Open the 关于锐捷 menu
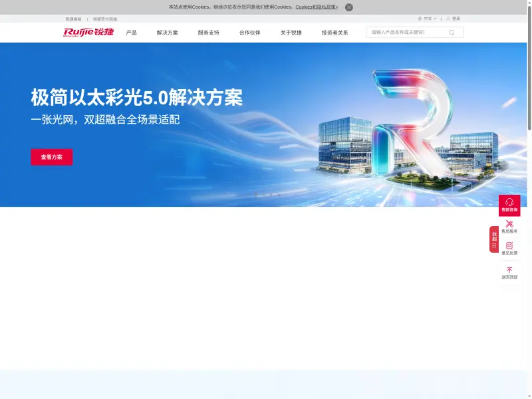The width and height of the screenshot is (532, 399). (291, 33)
